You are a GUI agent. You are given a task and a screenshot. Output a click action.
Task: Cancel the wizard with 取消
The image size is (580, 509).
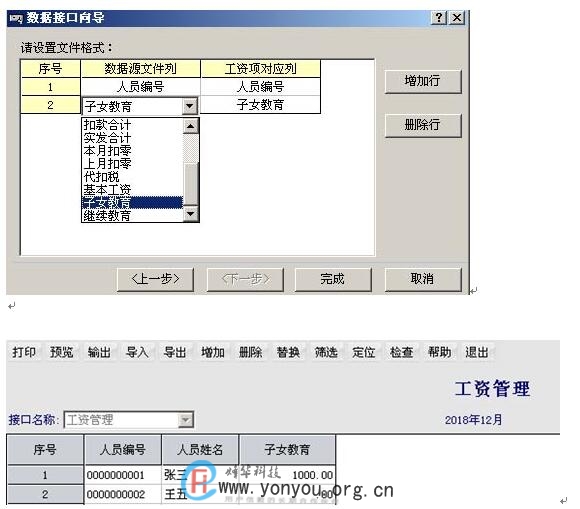[423, 279]
